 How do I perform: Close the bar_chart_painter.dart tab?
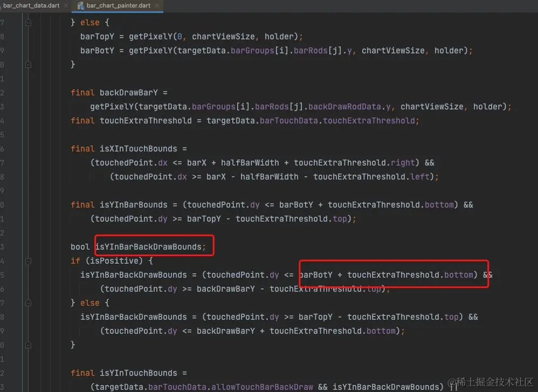point(157,5)
